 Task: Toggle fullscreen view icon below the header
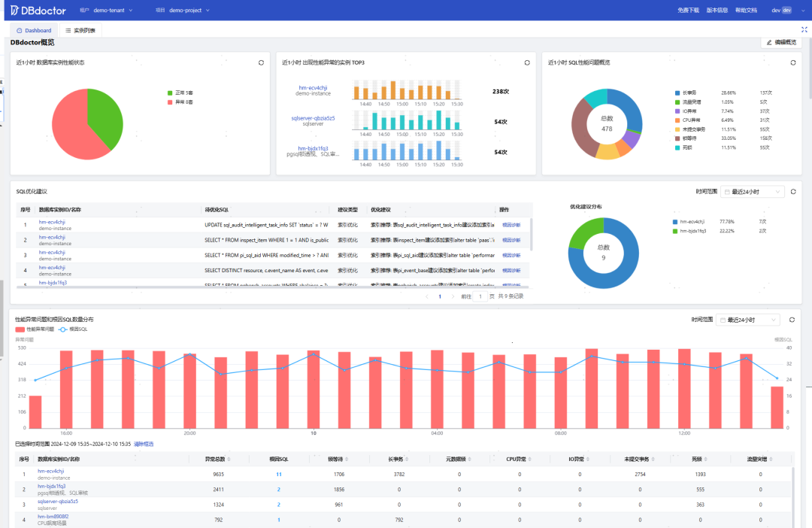pos(804,29)
